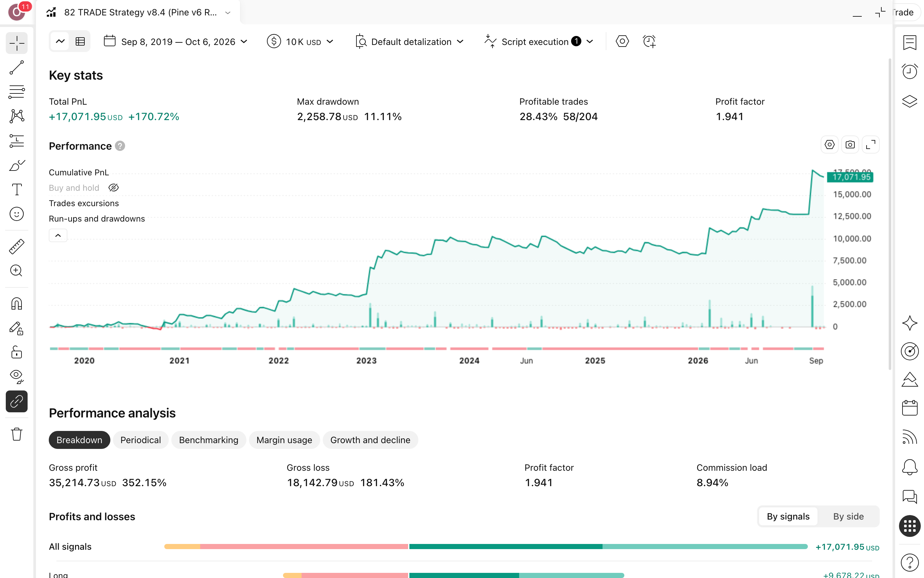This screenshot has height=578, width=924.
Task: Select the crosshair cursor tool
Action: (17, 43)
